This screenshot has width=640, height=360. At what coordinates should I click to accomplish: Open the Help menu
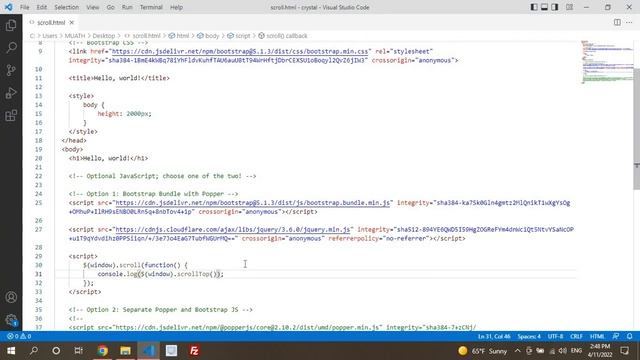point(176,7)
